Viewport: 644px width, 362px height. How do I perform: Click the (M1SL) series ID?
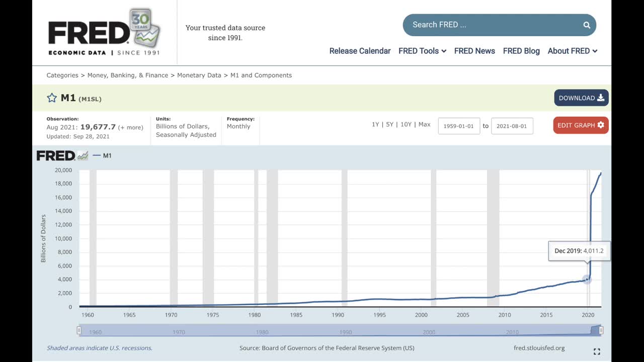tap(90, 99)
